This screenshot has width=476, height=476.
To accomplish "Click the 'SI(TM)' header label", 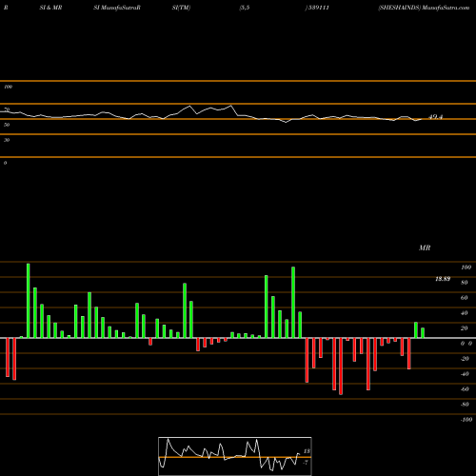I will 181,8.
